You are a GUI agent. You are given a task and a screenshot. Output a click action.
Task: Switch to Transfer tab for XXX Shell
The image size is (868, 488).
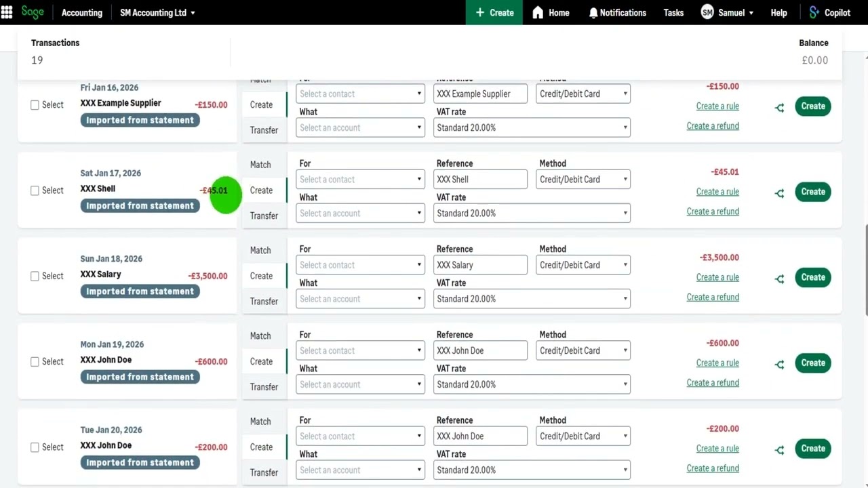[264, 216]
